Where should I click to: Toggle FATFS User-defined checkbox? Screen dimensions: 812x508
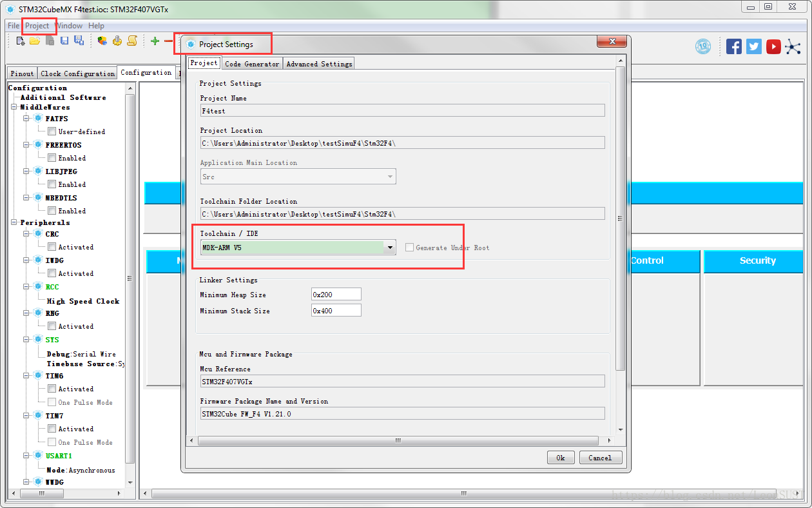52,132
